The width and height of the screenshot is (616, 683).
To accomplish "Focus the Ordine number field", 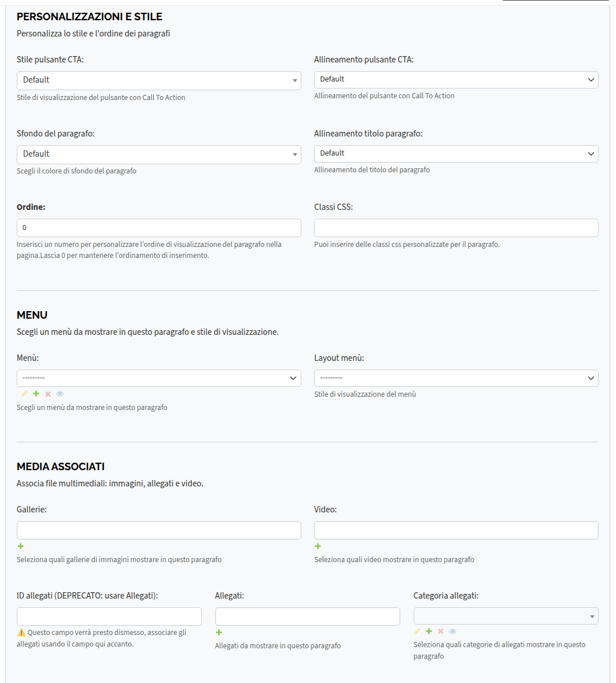I will 159,228.
